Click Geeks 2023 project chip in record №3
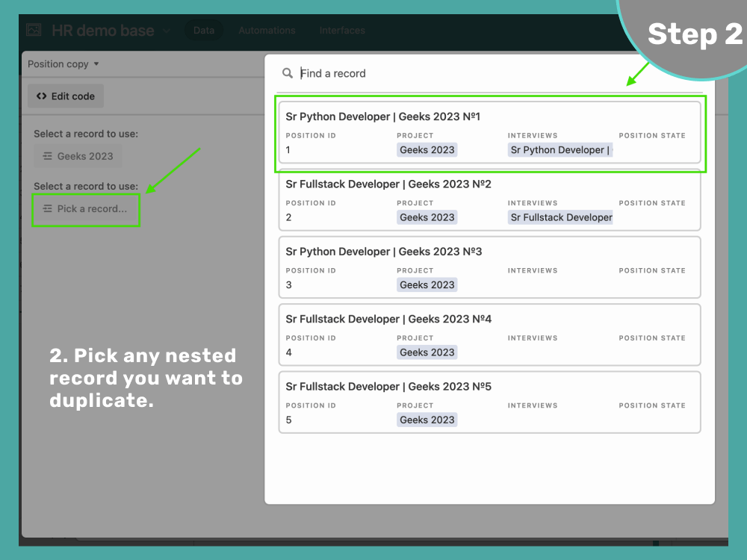Image resolution: width=747 pixels, height=560 pixels. click(427, 284)
